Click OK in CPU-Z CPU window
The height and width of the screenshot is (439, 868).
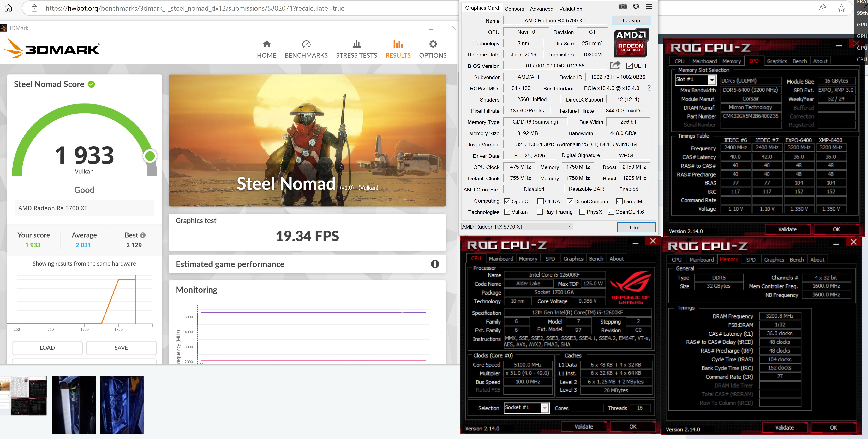[x=633, y=427]
